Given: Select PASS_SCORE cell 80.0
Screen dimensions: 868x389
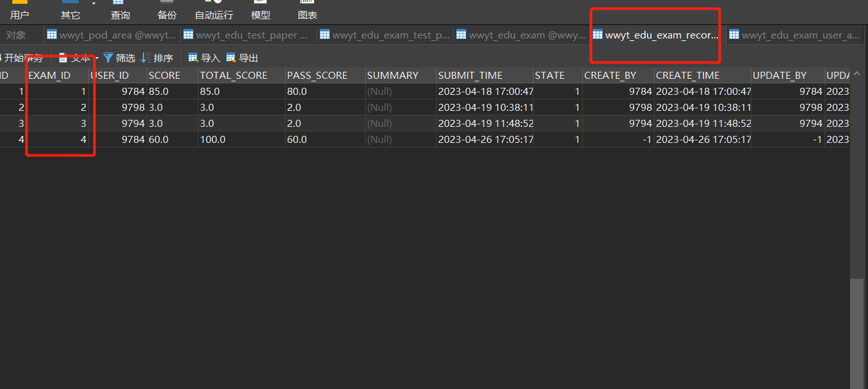Looking at the screenshot, I should coord(325,91).
